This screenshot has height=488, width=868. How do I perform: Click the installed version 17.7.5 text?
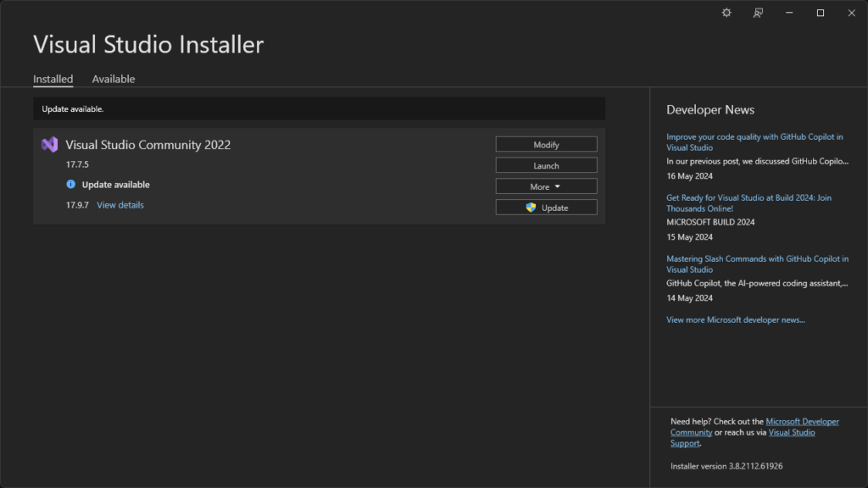tap(77, 164)
